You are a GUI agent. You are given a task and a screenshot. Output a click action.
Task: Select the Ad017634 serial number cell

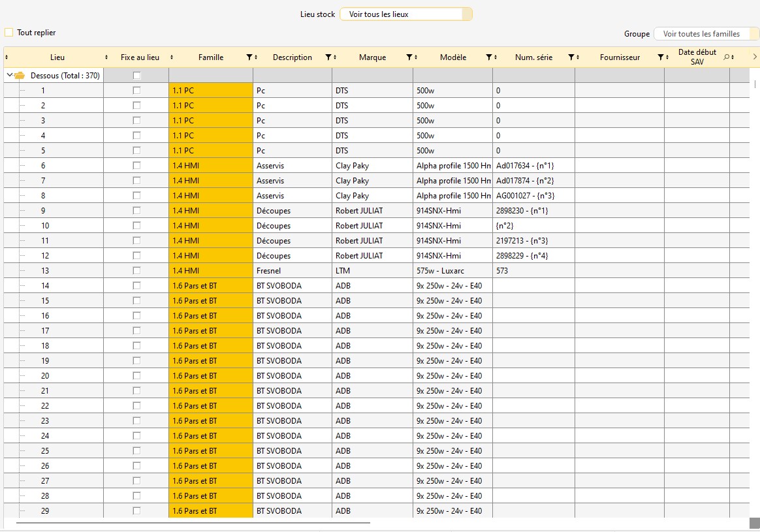point(533,166)
